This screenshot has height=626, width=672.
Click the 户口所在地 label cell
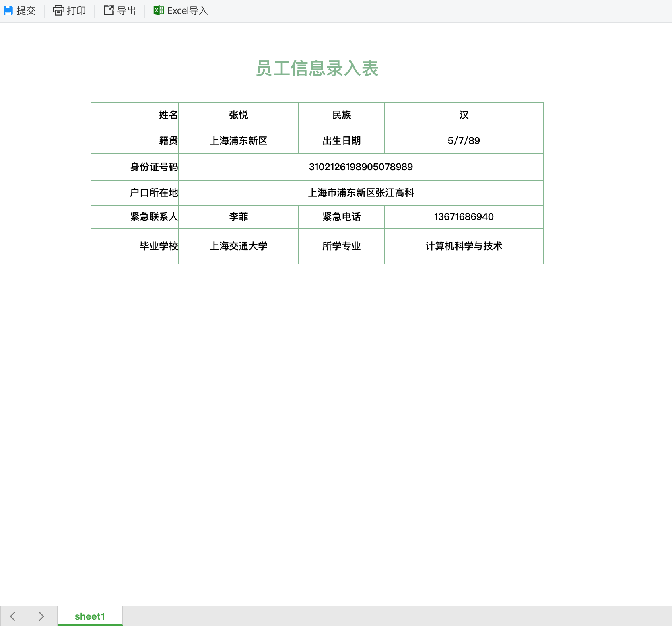tap(135, 193)
